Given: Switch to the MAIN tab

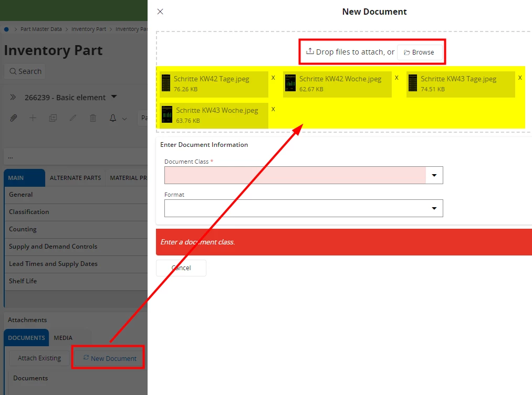Looking at the screenshot, I should click(x=25, y=178).
